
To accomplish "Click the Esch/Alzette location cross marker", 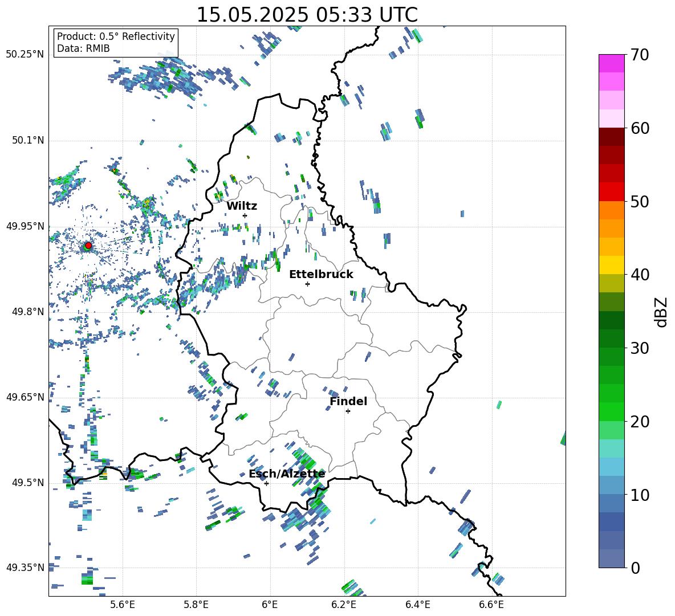I will click(266, 483).
